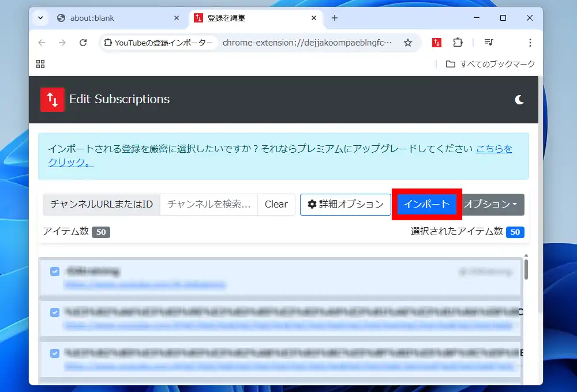Focus the channel search field (チャンネルを検索)
This screenshot has width=577, height=392.
tap(209, 204)
